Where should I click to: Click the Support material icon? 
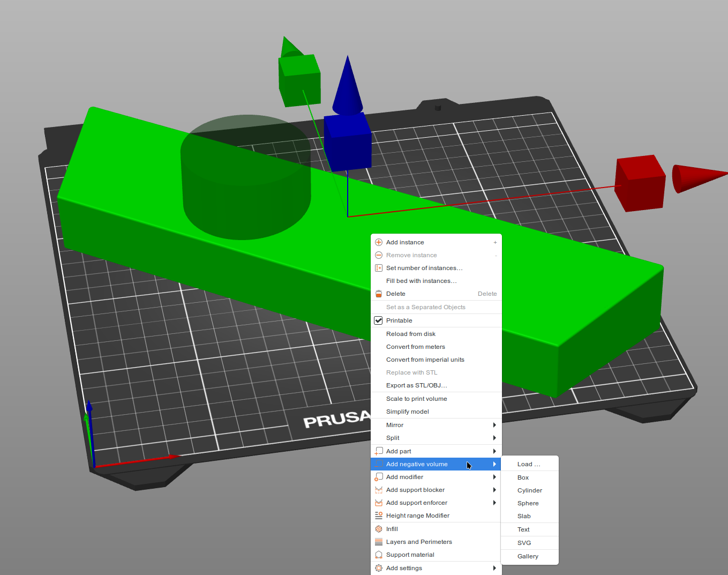pos(379,555)
